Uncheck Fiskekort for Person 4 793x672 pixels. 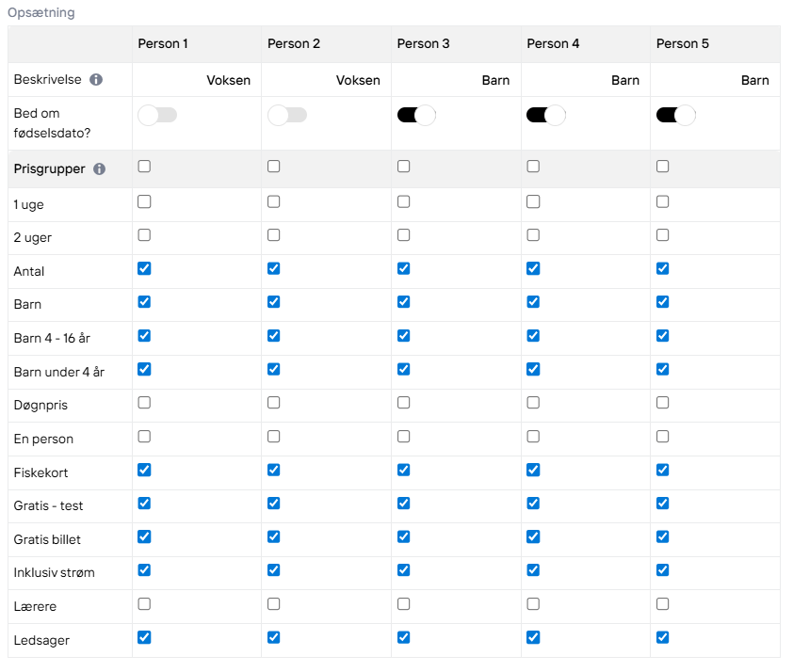click(x=533, y=470)
